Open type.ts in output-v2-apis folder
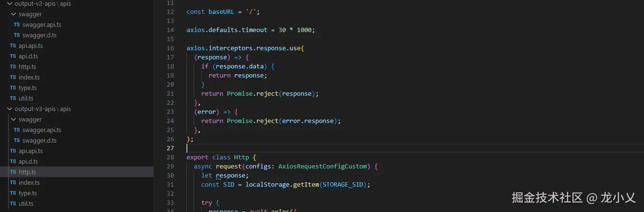The image size is (644, 212). [x=28, y=88]
